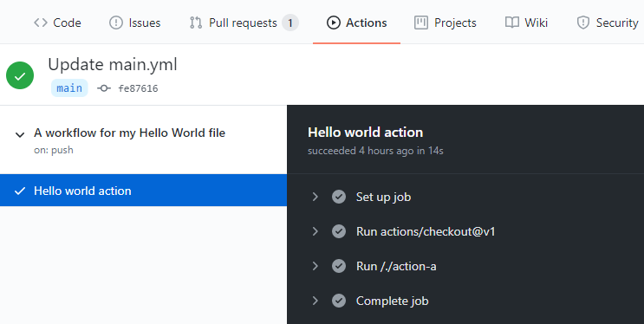The image size is (644, 324).
Task: Click the Run actions/checkout@v1 label
Action: (x=426, y=231)
